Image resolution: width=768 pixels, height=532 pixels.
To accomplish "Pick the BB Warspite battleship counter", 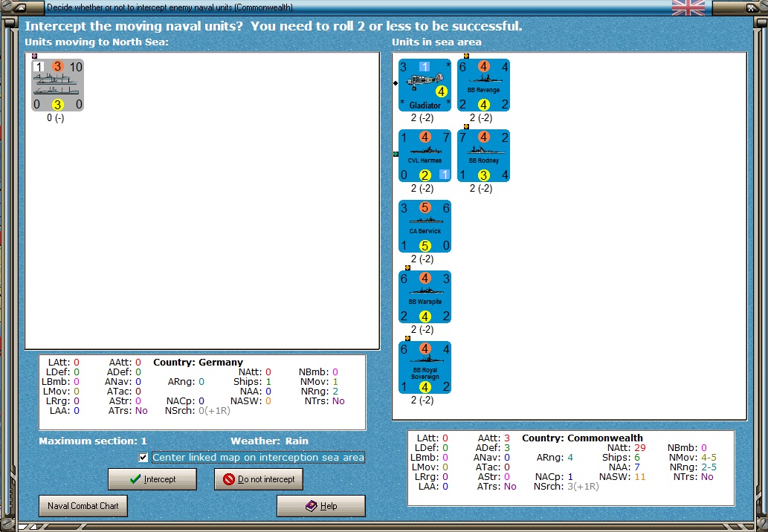I will [425, 296].
